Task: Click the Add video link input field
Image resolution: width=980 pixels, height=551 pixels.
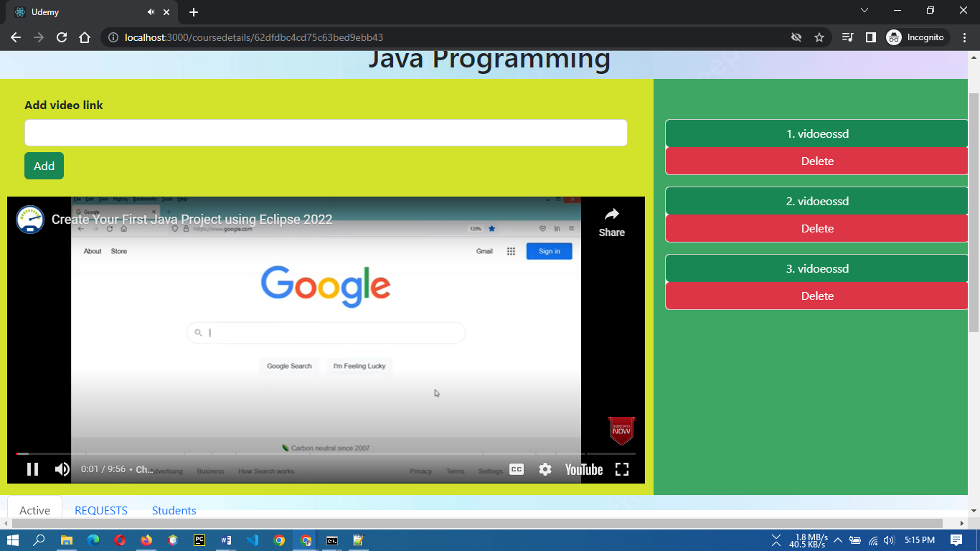Action: coord(326,133)
